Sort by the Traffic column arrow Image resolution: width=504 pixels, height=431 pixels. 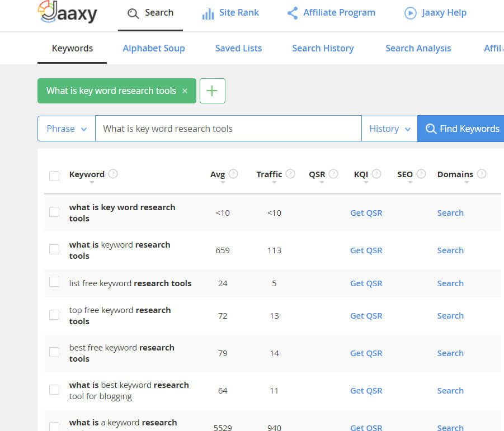coord(274,182)
